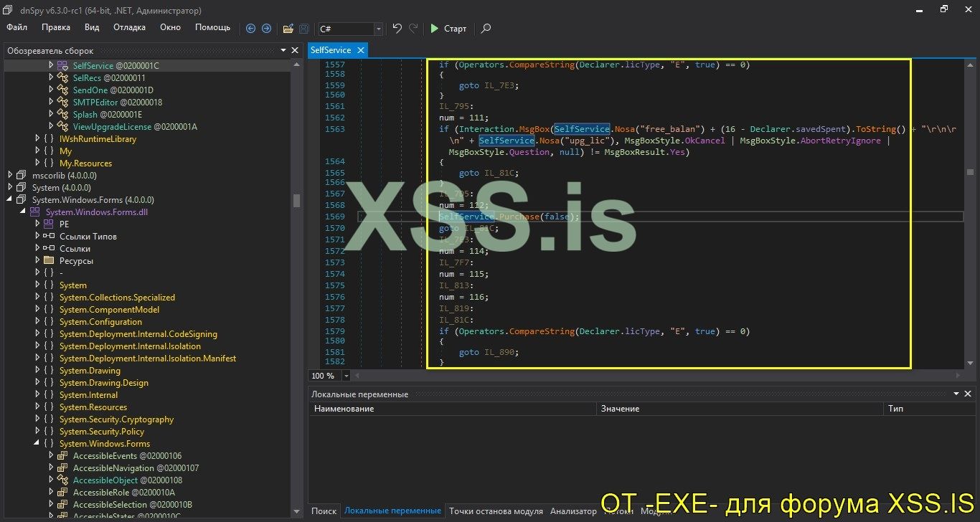
Task: Click the folder icon beside Ресурсы
Action: [49, 260]
